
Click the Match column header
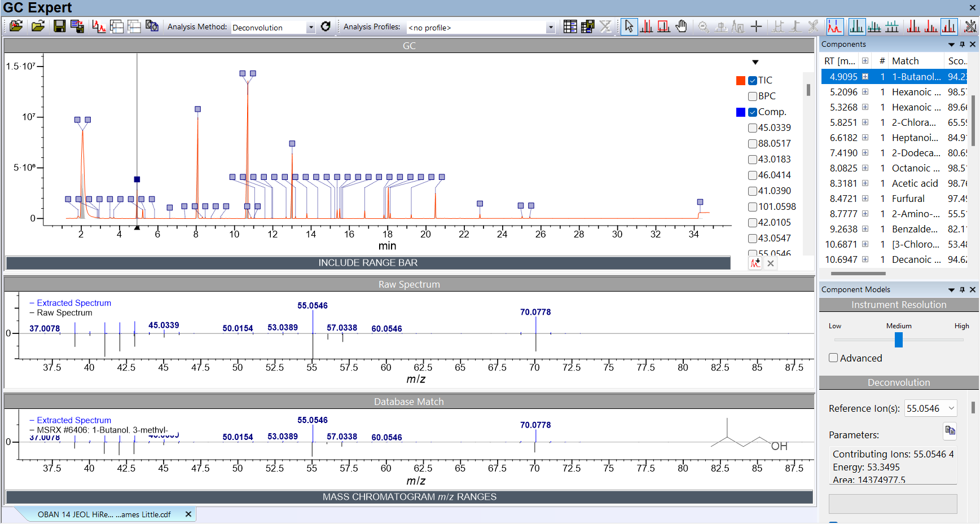[905, 61]
